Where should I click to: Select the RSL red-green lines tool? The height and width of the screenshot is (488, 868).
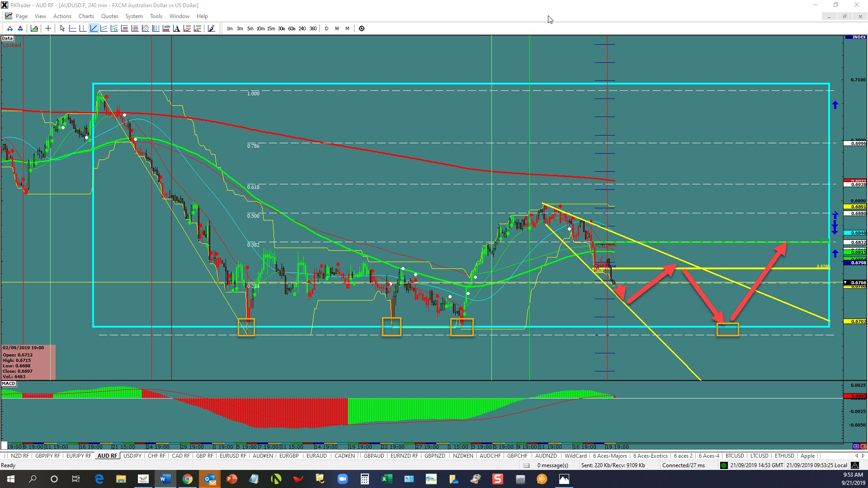197,28
